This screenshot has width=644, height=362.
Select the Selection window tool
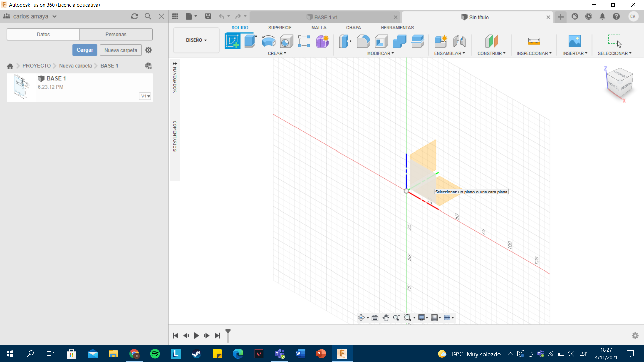point(614,40)
